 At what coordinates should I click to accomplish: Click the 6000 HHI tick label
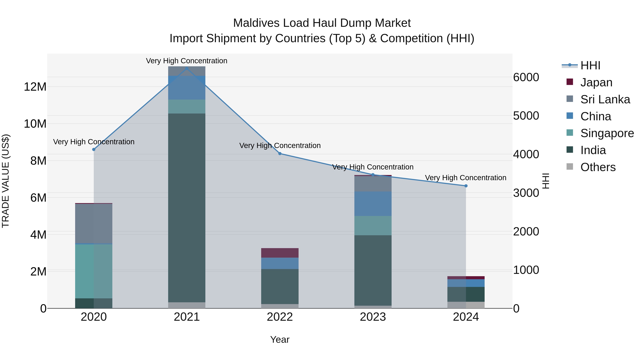526,77
